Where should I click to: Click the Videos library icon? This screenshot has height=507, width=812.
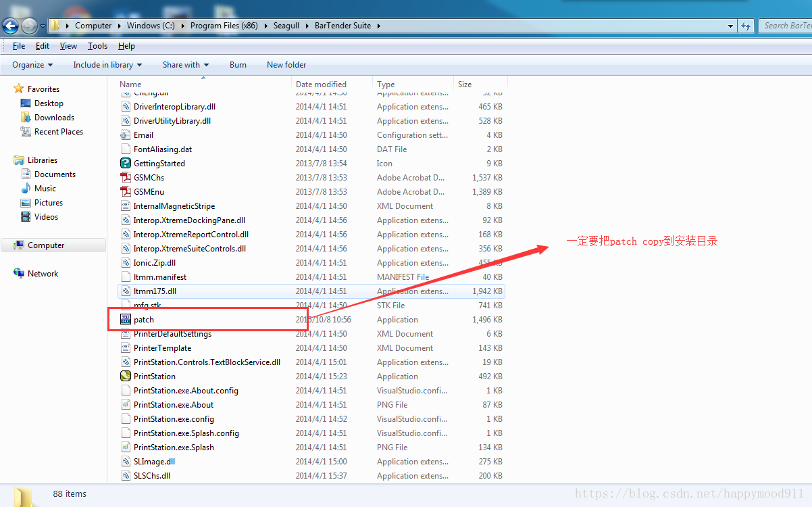tap(26, 217)
